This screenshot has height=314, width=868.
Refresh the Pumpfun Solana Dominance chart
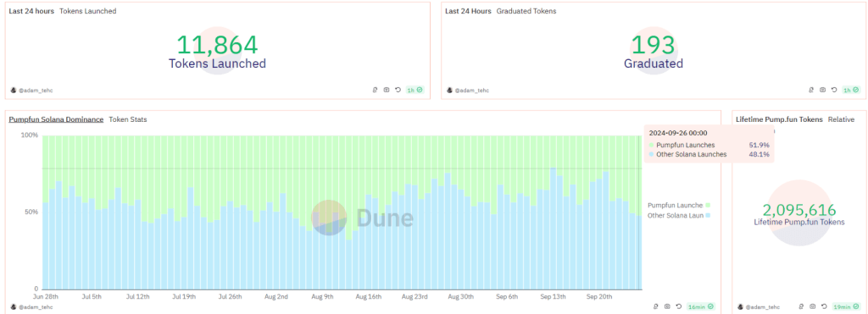point(679,306)
